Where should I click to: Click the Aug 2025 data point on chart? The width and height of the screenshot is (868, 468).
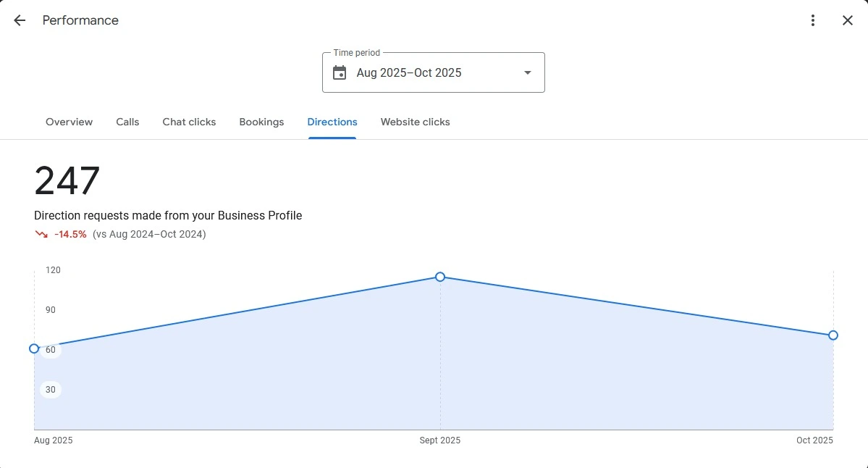tap(34, 348)
